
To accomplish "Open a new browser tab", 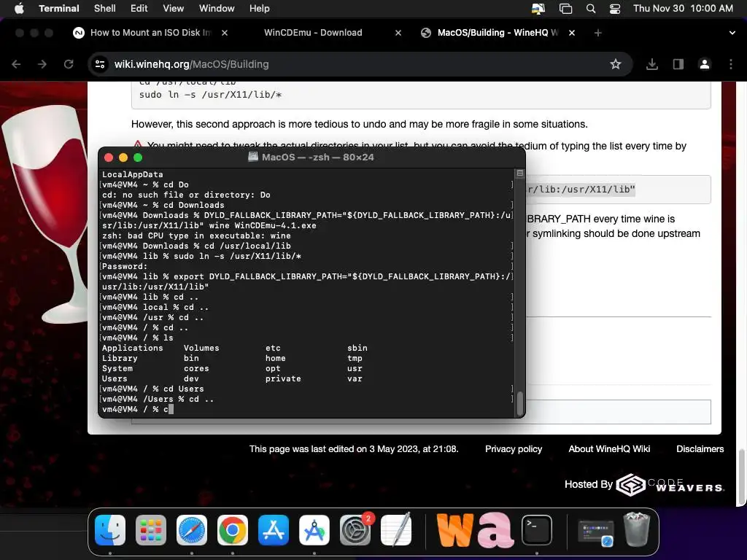I will click(598, 32).
